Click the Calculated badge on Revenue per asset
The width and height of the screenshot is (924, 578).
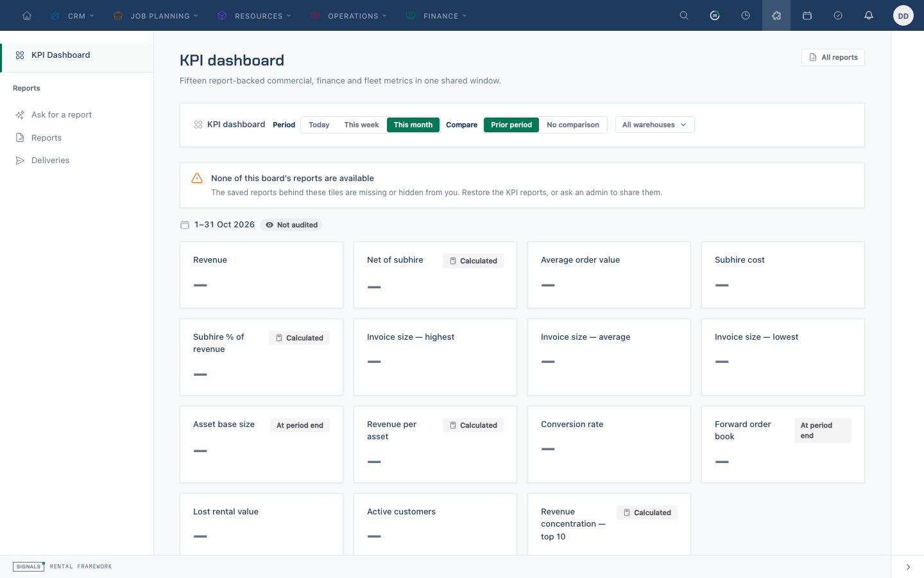click(x=474, y=425)
